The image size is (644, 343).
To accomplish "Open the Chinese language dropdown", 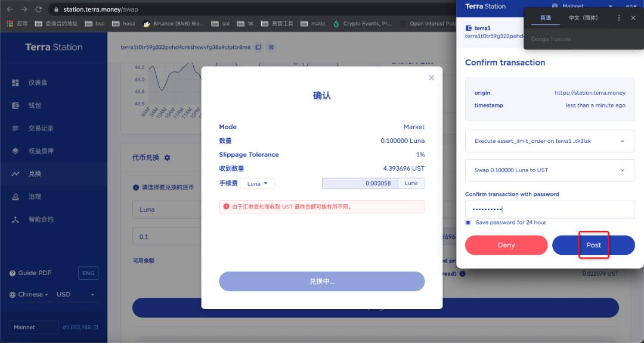I will coord(29,294).
